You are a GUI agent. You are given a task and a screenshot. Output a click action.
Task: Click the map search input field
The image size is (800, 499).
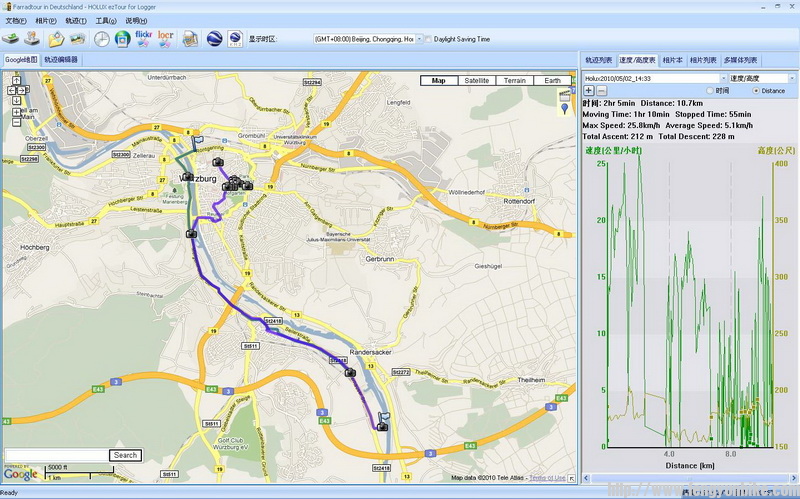click(55, 455)
